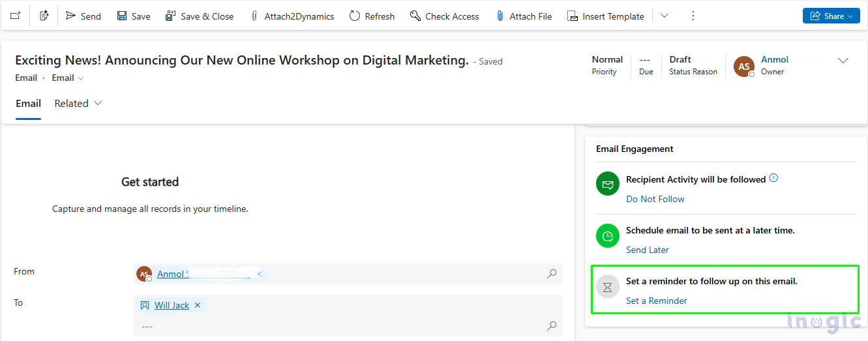This screenshot has width=868, height=341.
Task: Click the Share button
Action: pos(831,16)
